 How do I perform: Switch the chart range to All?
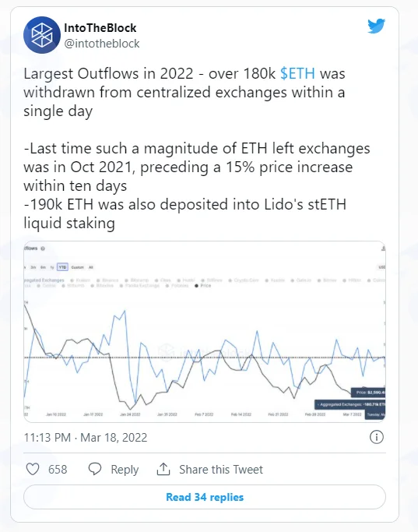[x=91, y=267]
